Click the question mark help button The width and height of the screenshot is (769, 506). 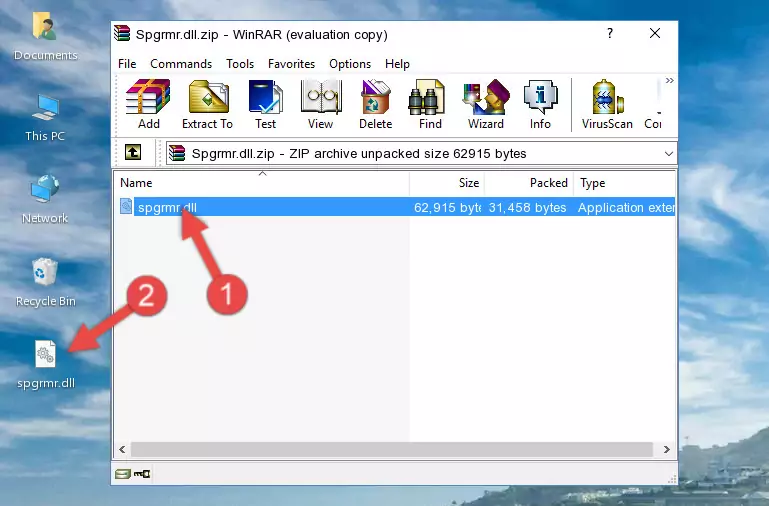(x=610, y=33)
